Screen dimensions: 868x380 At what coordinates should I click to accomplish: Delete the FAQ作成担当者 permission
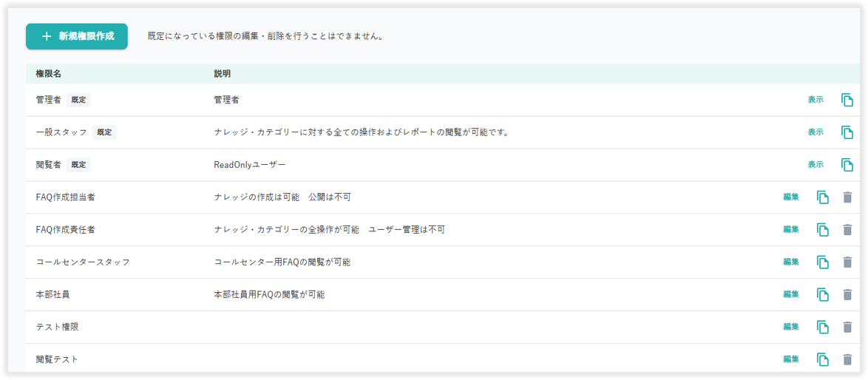[x=847, y=197]
